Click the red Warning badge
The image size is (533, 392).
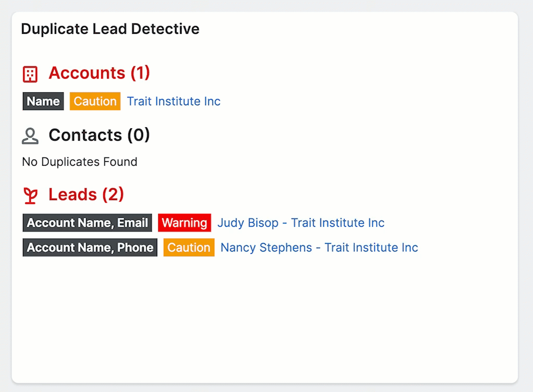pyautogui.click(x=184, y=223)
